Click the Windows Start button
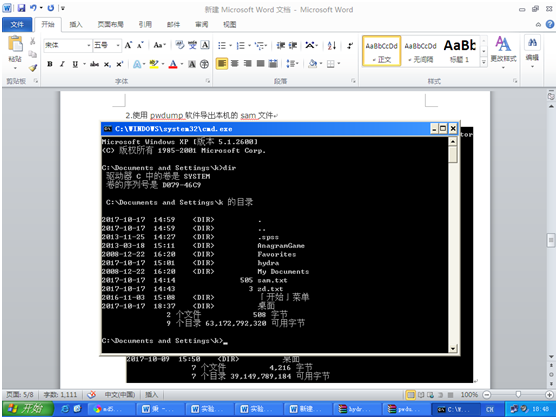The image size is (558, 419). pyautogui.click(x=27, y=409)
